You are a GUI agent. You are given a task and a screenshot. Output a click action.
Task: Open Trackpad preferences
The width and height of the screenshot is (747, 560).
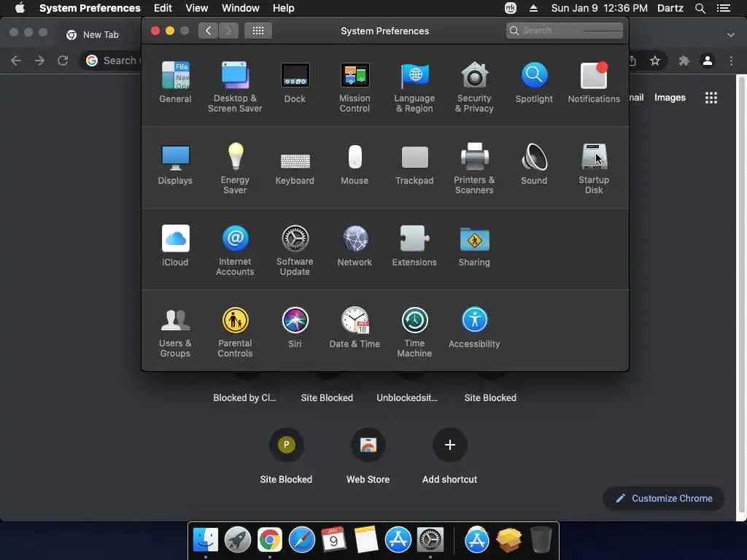(414, 164)
